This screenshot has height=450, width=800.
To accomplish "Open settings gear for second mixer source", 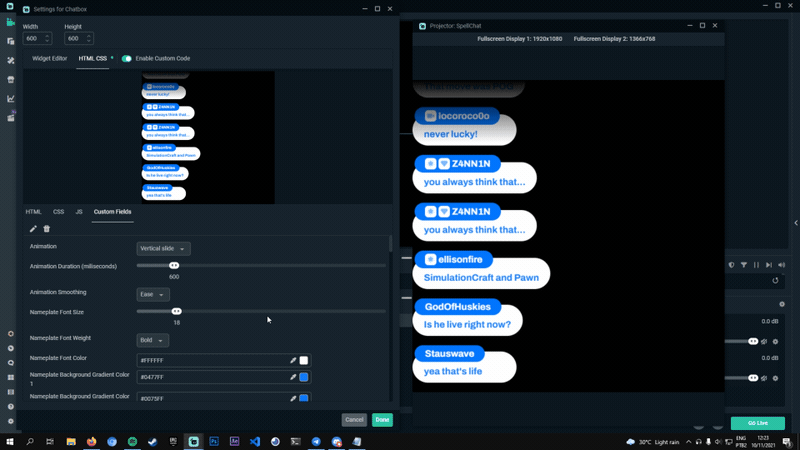I will pyautogui.click(x=776, y=378).
